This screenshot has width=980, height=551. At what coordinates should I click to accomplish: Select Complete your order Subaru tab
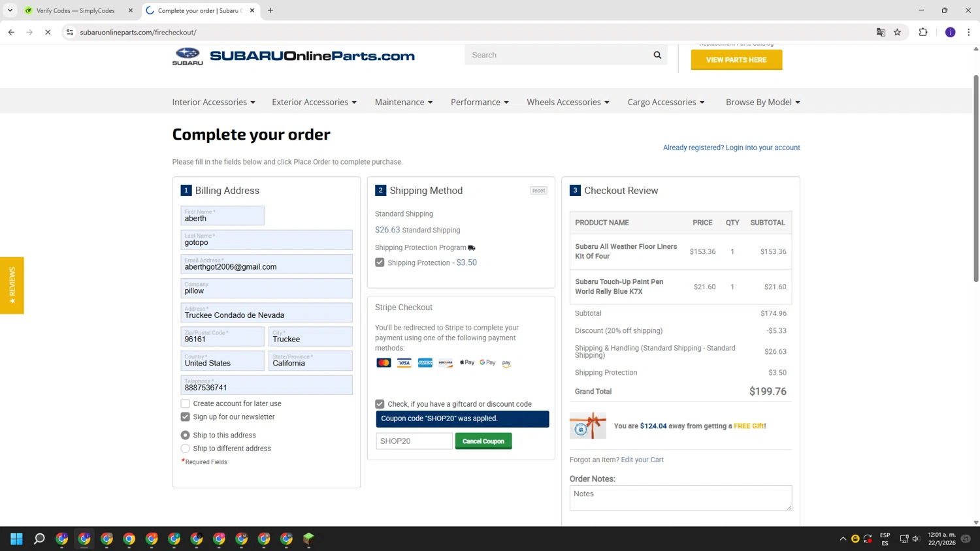(201, 10)
